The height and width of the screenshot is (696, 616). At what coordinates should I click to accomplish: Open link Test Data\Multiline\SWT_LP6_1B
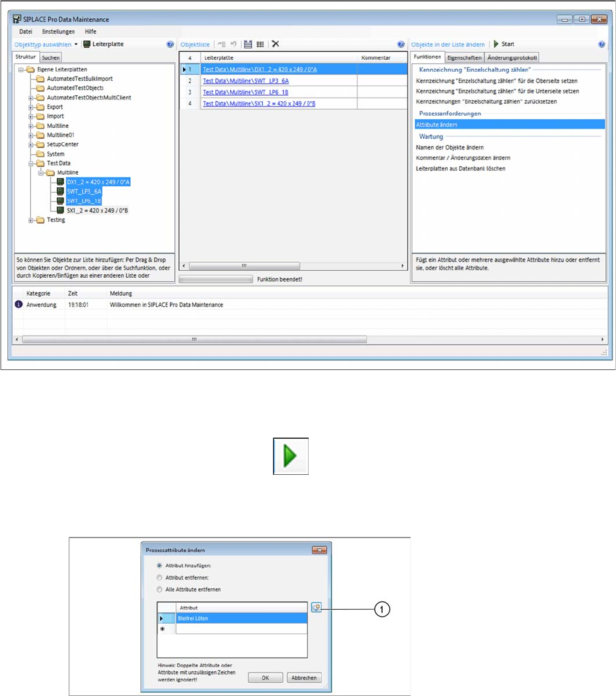click(245, 92)
